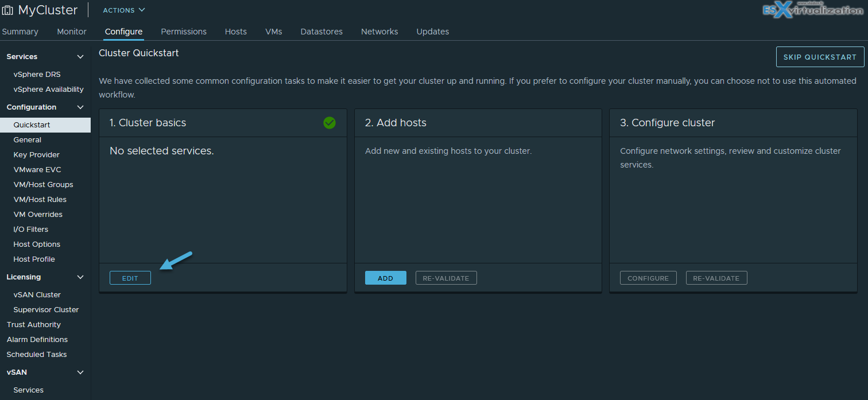The width and height of the screenshot is (868, 400).
Task: Select Host Options
Action: click(37, 244)
